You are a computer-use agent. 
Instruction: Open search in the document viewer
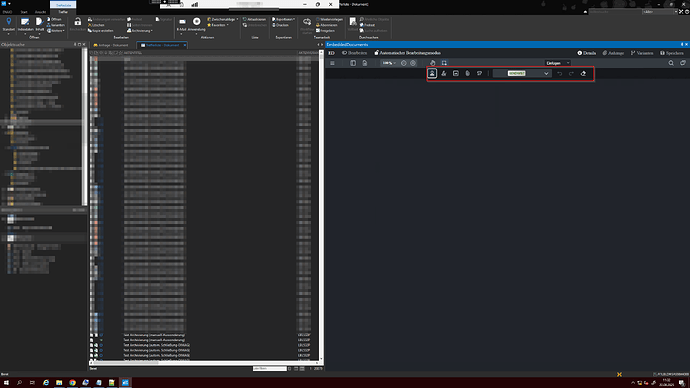click(671, 63)
